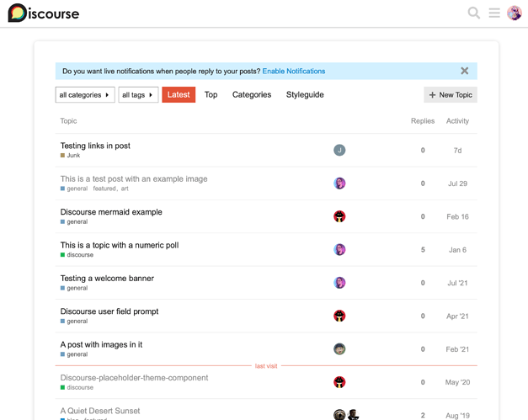Screen dimensions: 528x420
Task: Open the current user avatar menu
Action: 515,13
